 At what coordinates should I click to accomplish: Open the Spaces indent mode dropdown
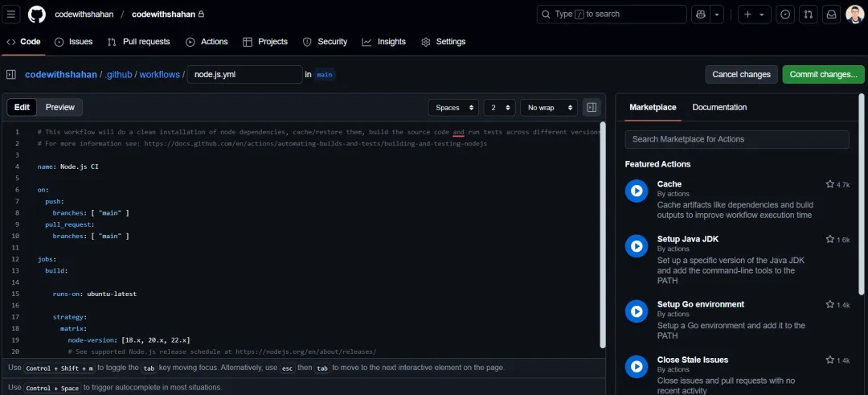point(453,108)
